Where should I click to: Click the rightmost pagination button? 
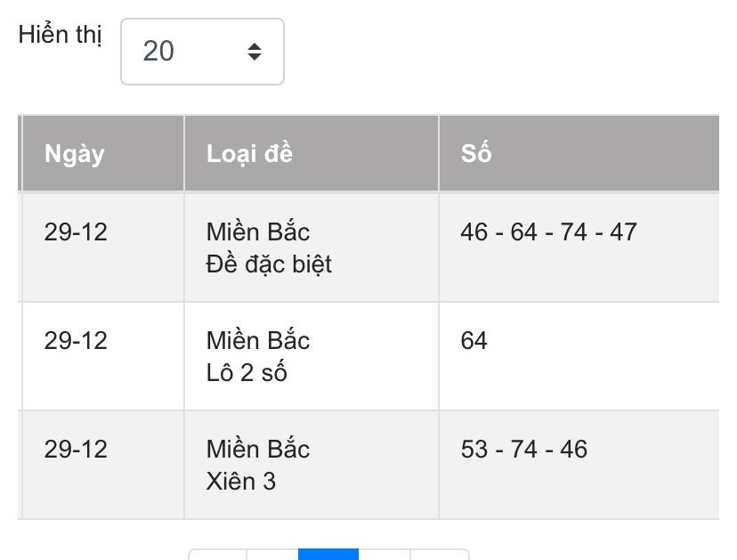pos(440,556)
